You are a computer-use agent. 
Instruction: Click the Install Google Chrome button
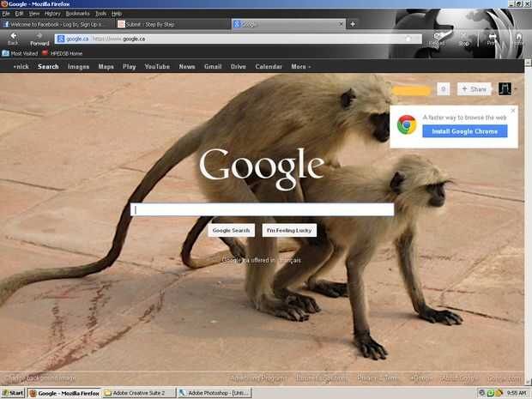(x=464, y=131)
